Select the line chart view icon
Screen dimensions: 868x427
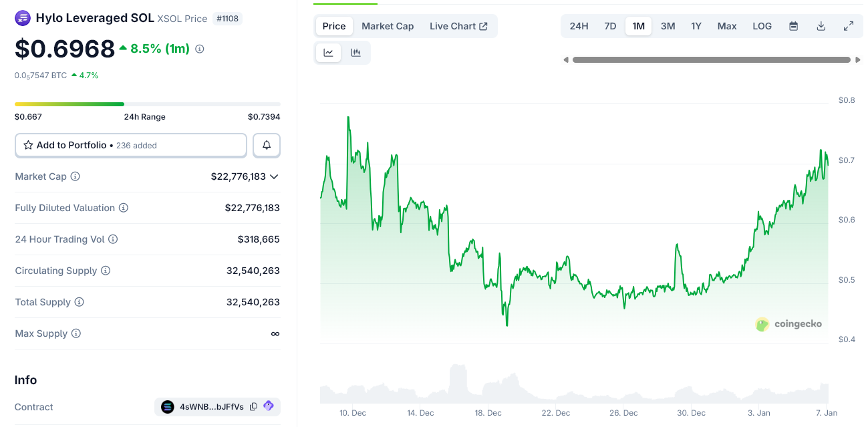pyautogui.click(x=327, y=52)
